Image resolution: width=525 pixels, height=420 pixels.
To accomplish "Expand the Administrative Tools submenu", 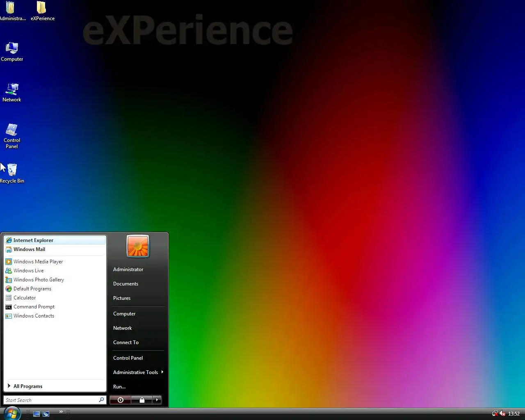I will tap(137, 372).
